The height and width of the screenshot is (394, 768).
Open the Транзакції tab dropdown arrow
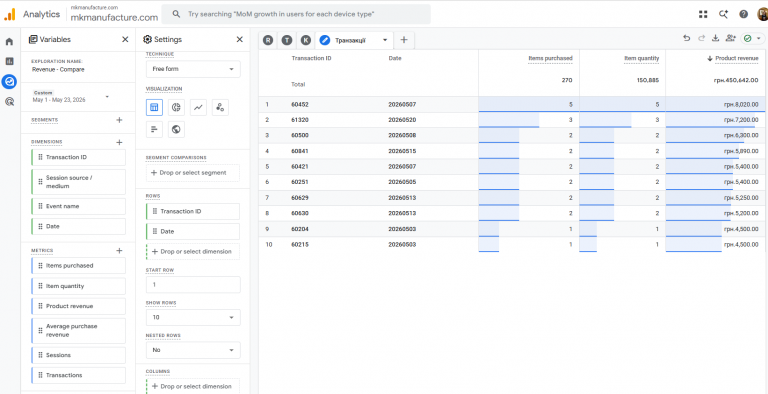385,40
